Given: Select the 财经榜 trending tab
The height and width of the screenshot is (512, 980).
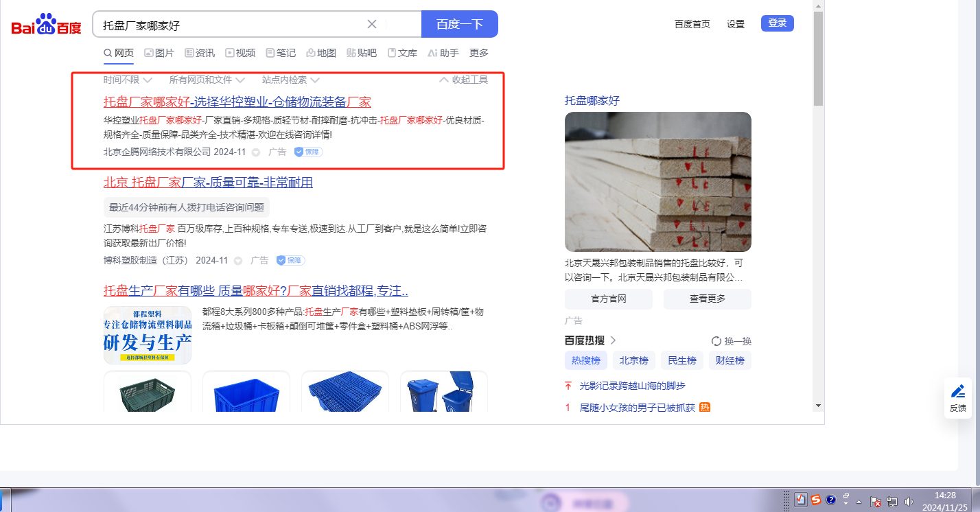Looking at the screenshot, I should pos(730,360).
